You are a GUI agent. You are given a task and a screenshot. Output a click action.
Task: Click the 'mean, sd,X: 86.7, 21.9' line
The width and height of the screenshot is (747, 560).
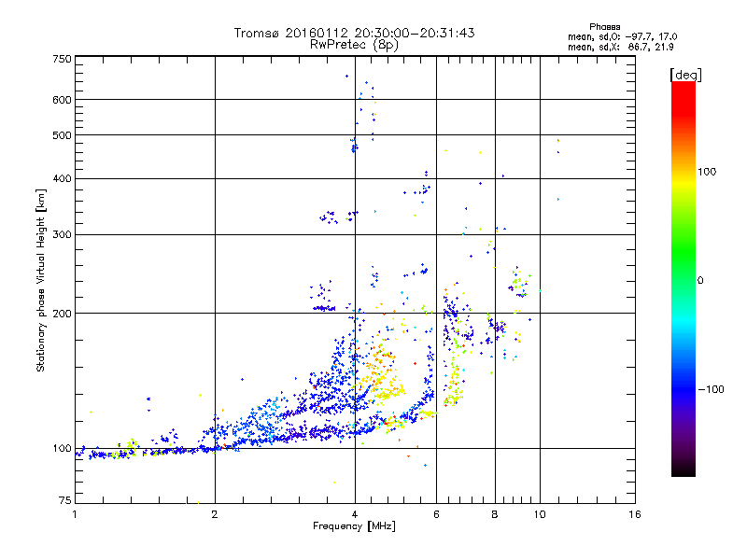(620, 47)
